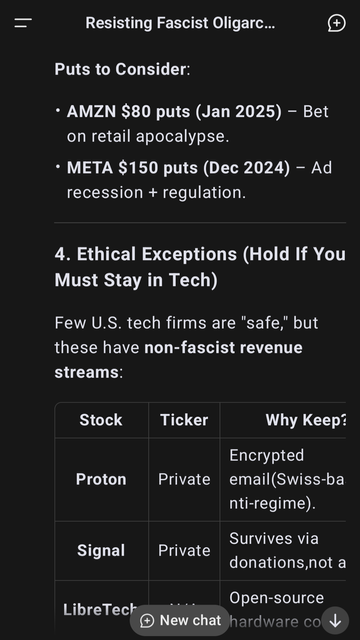Viewport: 360px width, 640px height.
Task: Tap the Proton table cell
Action: coord(101,479)
